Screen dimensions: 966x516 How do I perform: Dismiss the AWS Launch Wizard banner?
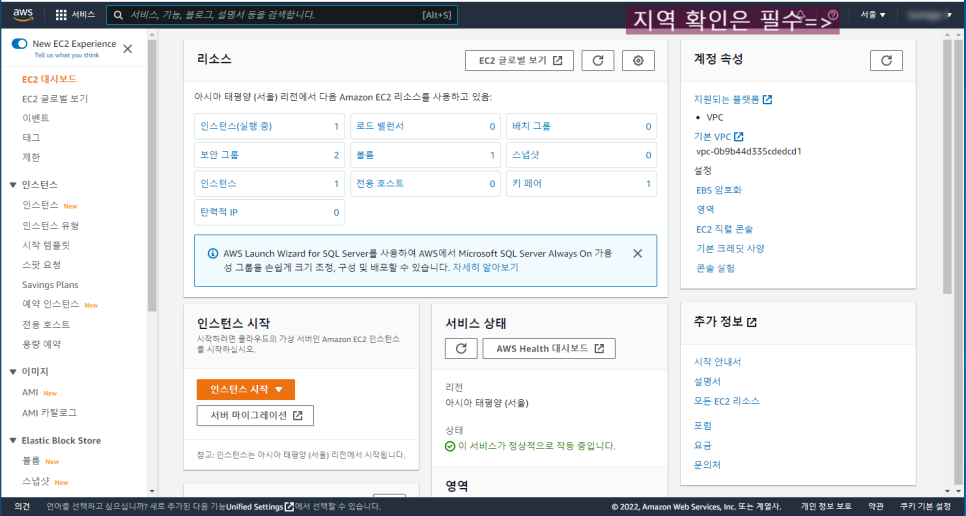click(638, 254)
